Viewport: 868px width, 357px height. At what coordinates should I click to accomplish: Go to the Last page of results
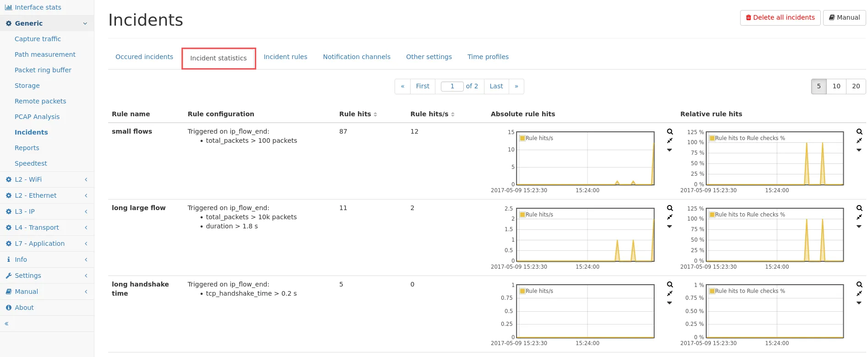coord(496,86)
